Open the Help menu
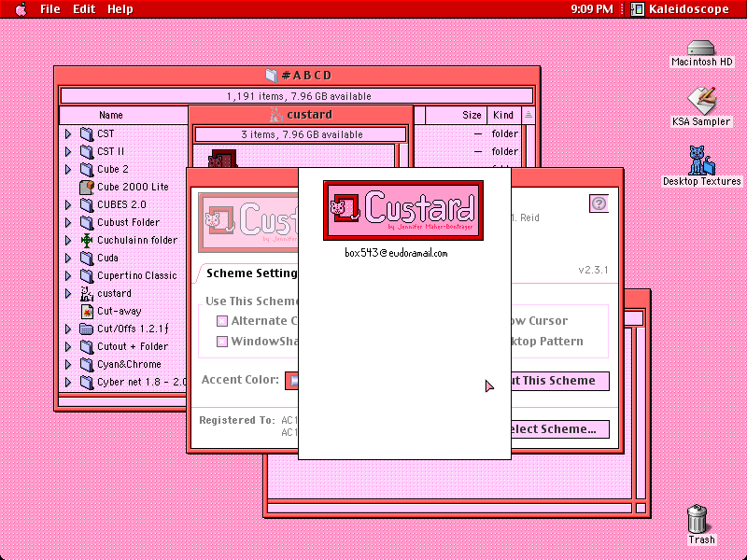 (120, 9)
